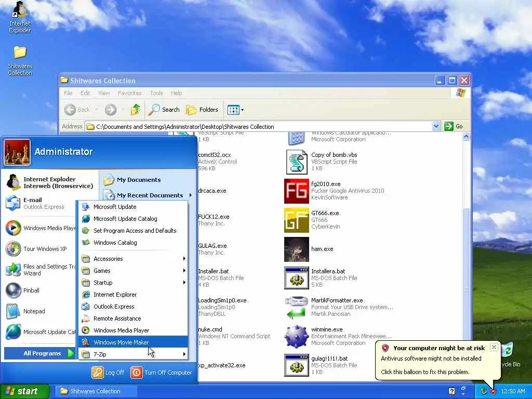Click the network tray icon
This screenshot has height=399, width=532.
pos(483,392)
